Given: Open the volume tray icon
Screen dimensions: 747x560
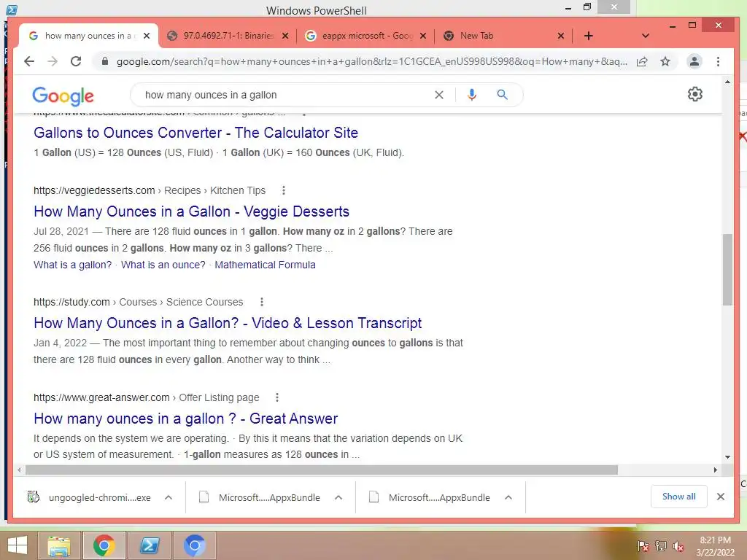Looking at the screenshot, I should (x=678, y=546).
